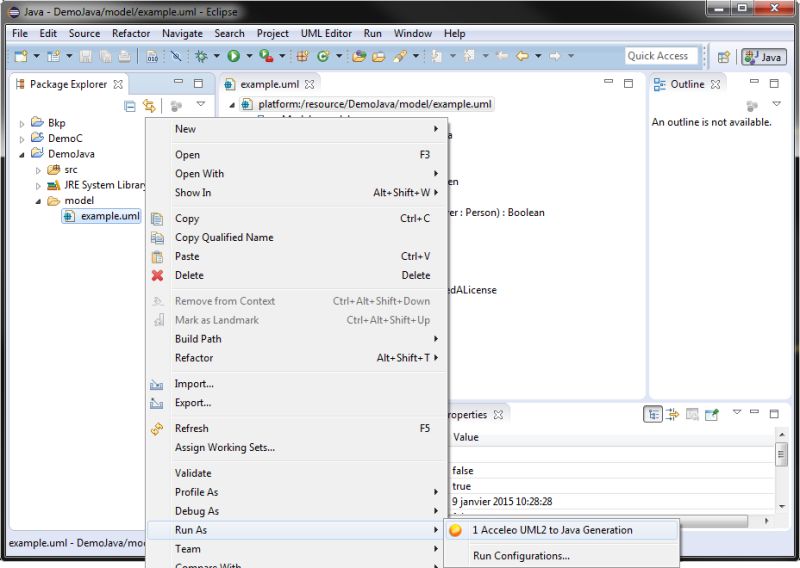Open the Window menu
Image resolution: width=800 pixels, height=568 pixels.
click(413, 33)
